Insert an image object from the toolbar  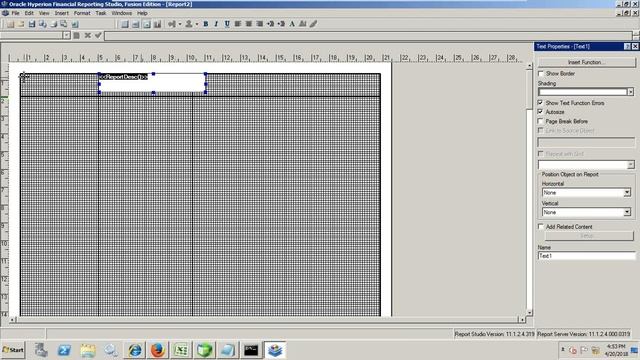(x=147, y=24)
